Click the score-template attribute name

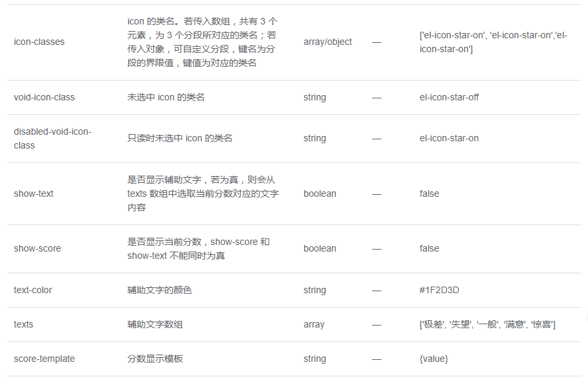pyautogui.click(x=44, y=359)
